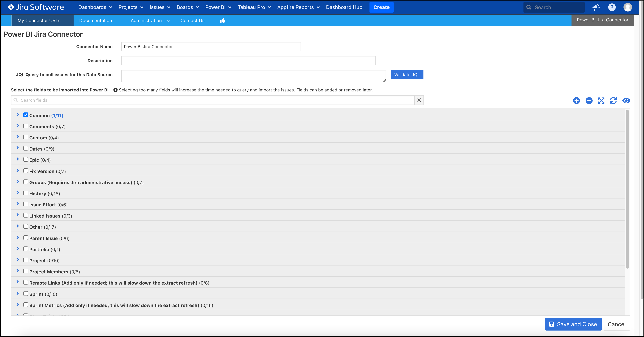
Task: Check the History fields checkbox
Action: point(26,193)
